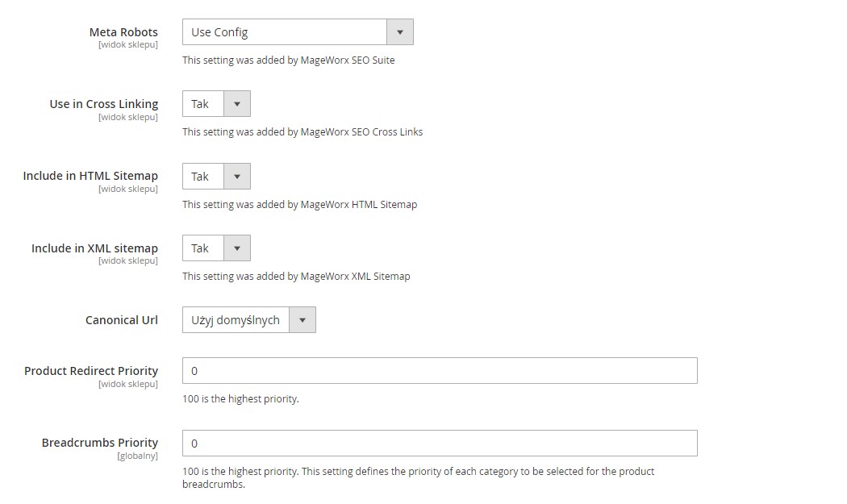Click the Include in HTML Sitemap label
847x504 pixels.
pos(90,176)
